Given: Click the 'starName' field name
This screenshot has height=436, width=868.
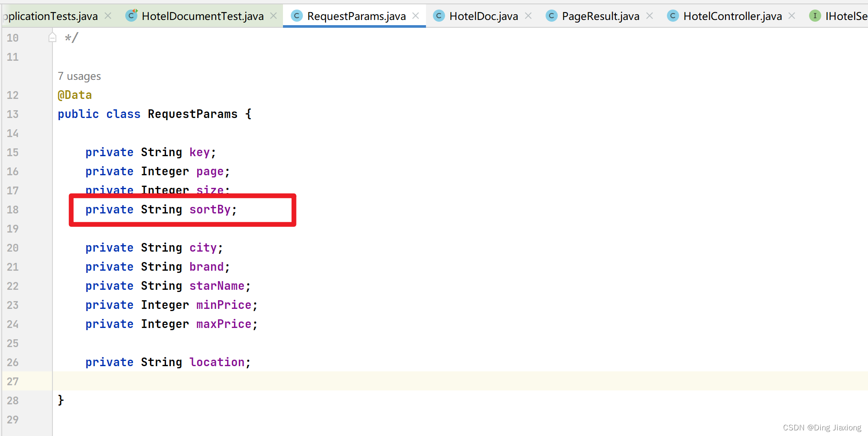Looking at the screenshot, I should (217, 286).
